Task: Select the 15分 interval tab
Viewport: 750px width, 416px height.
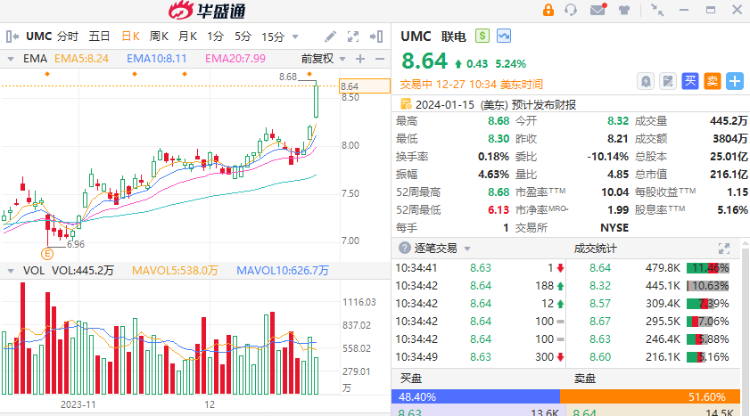Action: [273, 36]
